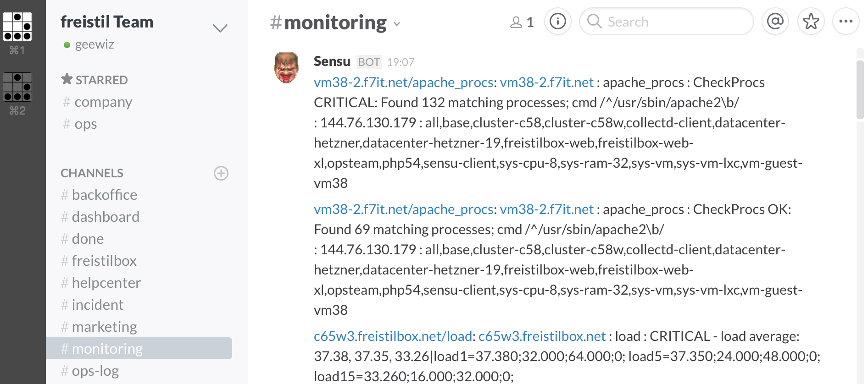The image size is (868, 384).
Task: View the channel member count icon
Action: (x=522, y=22)
